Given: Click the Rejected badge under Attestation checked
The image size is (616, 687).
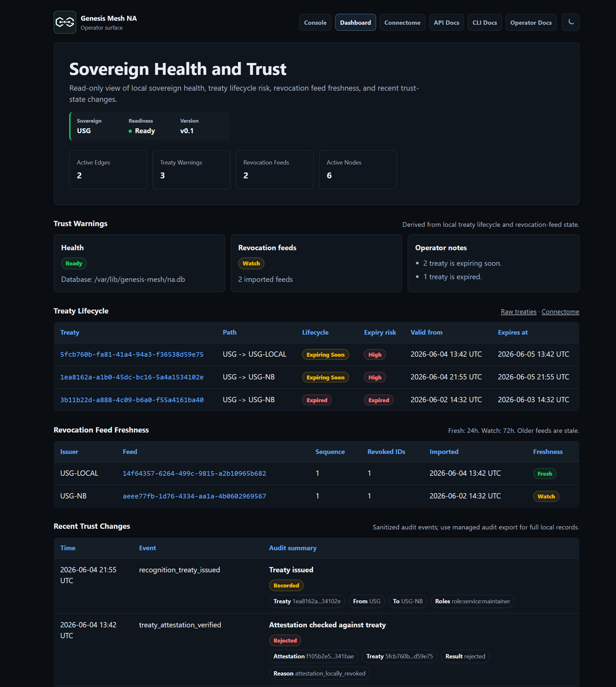Looking at the screenshot, I should pos(285,641).
